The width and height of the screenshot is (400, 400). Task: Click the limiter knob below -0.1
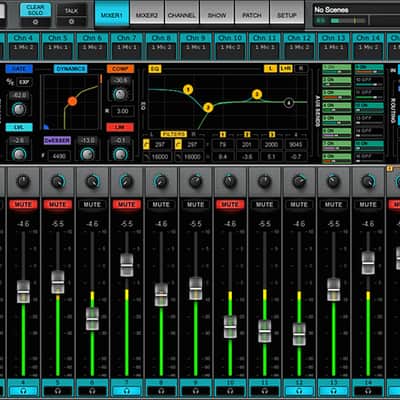[120, 154]
